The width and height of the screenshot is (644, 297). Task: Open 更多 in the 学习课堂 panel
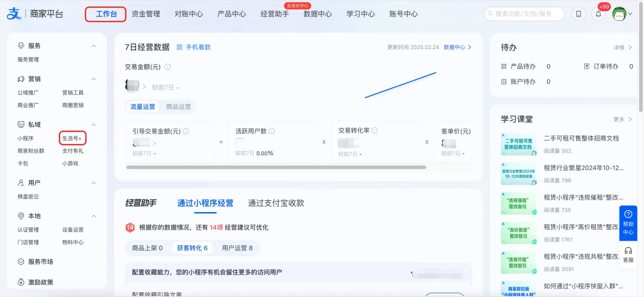(623, 119)
